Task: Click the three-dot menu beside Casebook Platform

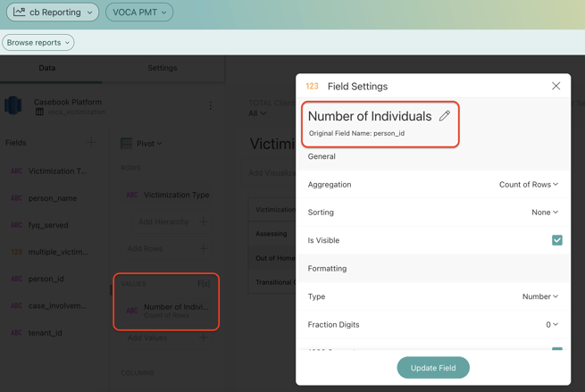Action: click(211, 105)
